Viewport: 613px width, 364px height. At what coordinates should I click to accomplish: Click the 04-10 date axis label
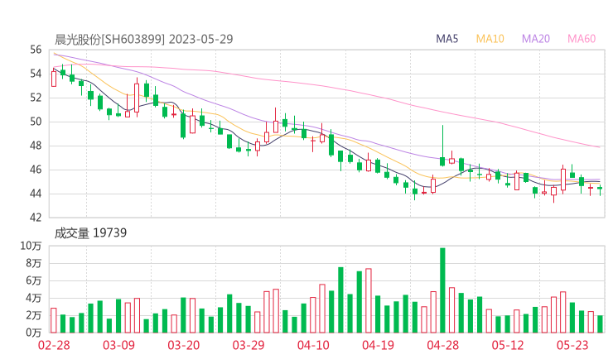click(313, 345)
